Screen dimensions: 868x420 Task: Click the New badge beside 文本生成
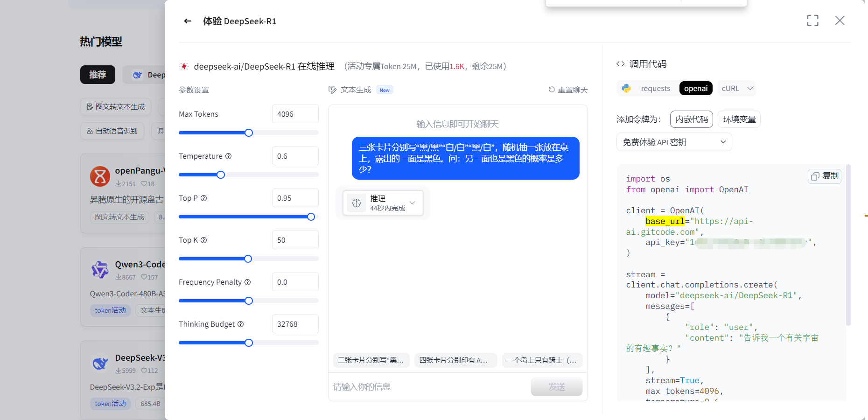click(385, 90)
